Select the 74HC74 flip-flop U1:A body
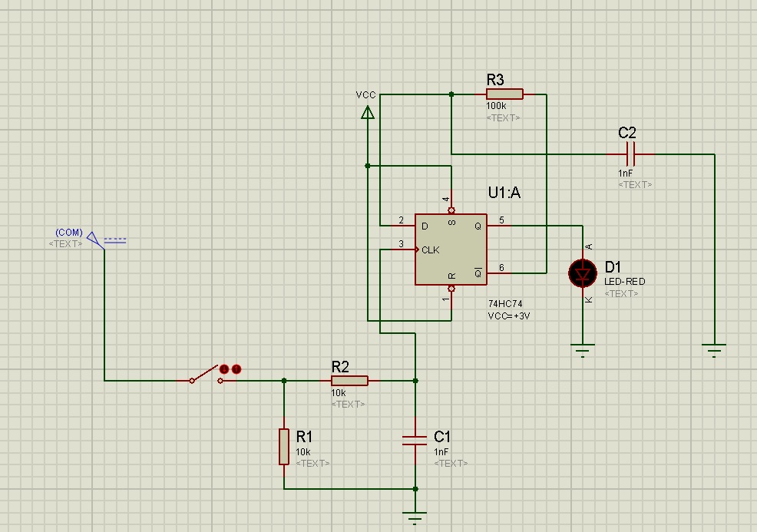Image resolution: width=757 pixels, height=532 pixels. pos(451,249)
